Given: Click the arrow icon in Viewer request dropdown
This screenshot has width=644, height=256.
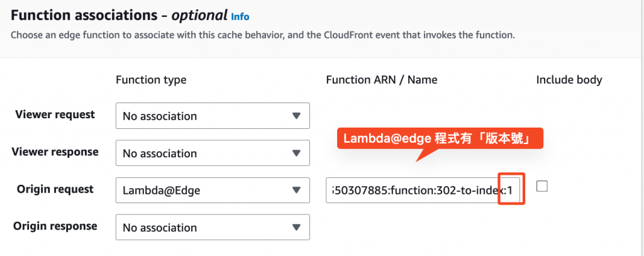Looking at the screenshot, I should (x=296, y=116).
